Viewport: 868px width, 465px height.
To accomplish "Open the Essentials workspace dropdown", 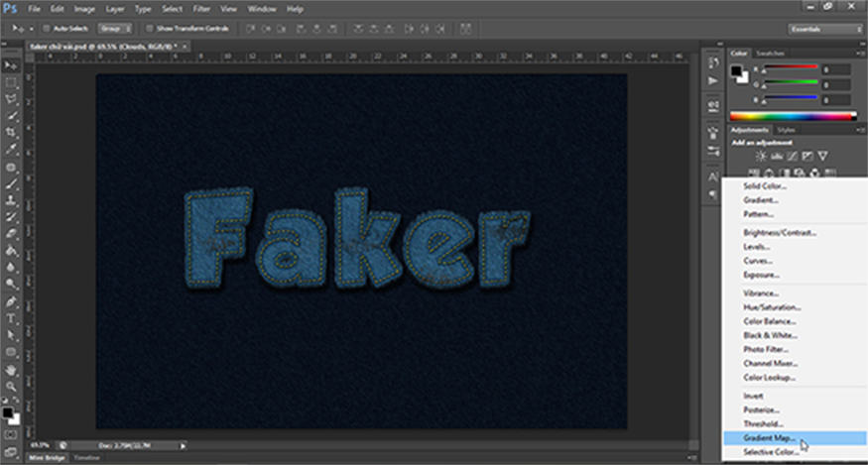I will pyautogui.click(x=823, y=29).
